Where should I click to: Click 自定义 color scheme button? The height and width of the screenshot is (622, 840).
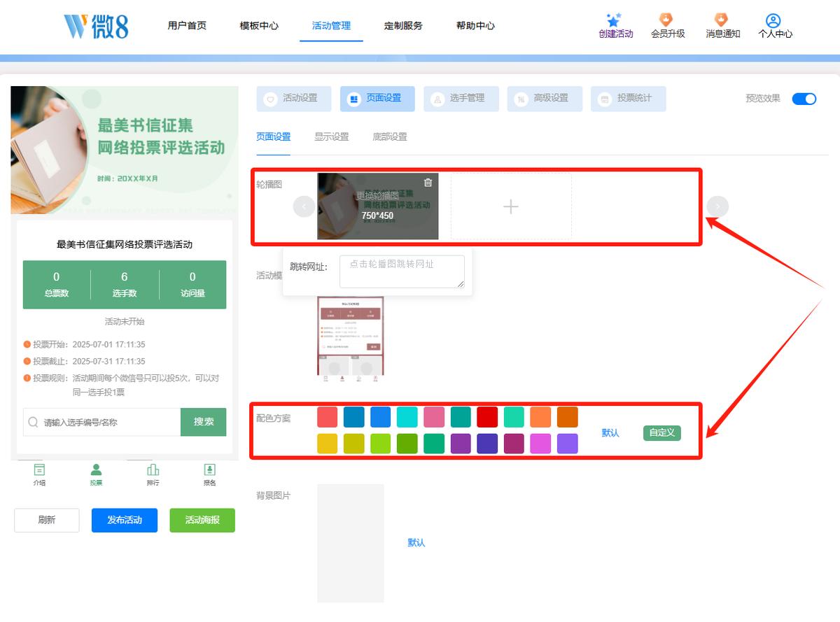(661, 433)
